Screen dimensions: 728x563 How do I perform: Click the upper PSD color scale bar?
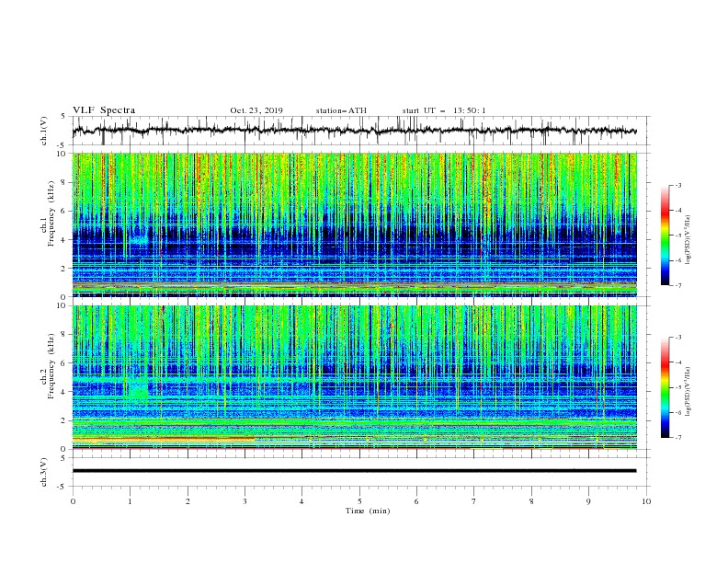665,236
